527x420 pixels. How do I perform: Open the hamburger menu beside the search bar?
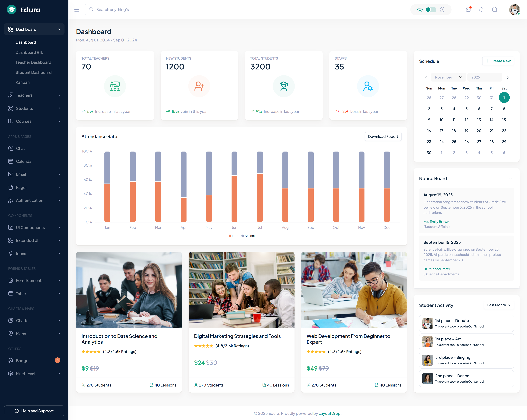click(x=77, y=9)
